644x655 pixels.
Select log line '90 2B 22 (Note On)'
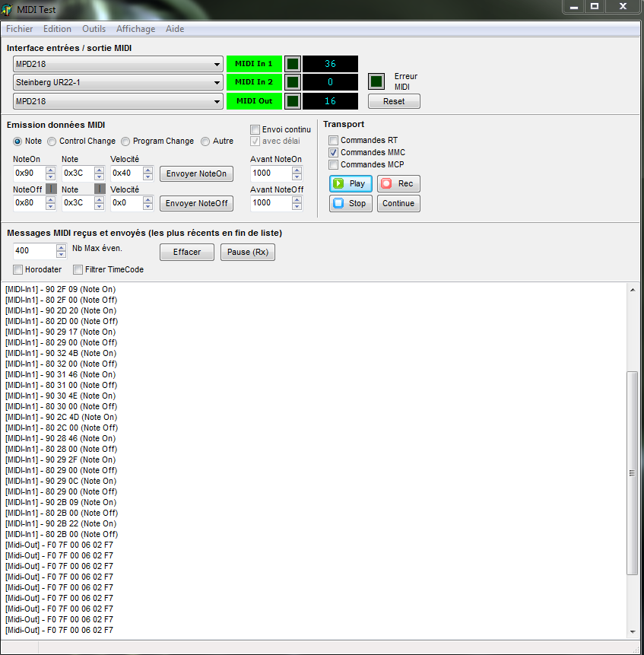[61, 523]
